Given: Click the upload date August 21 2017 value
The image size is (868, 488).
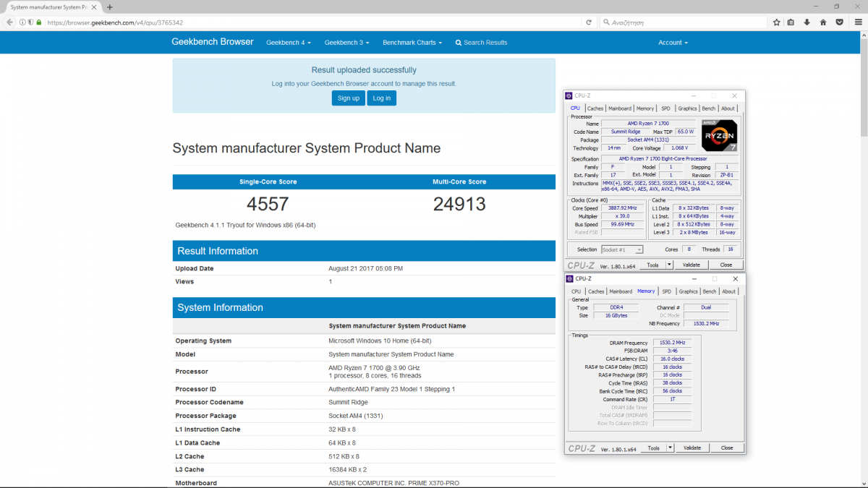Looking at the screenshot, I should (x=365, y=268).
